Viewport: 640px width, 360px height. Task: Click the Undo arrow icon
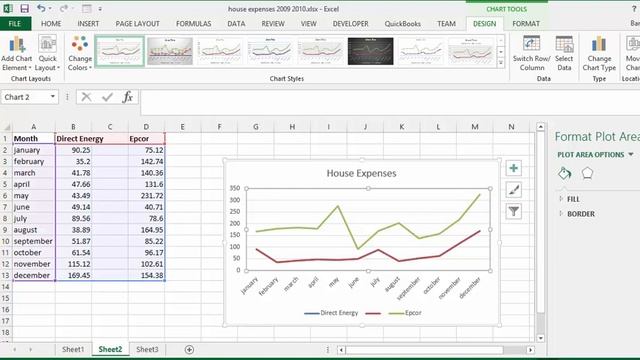coord(41,8)
